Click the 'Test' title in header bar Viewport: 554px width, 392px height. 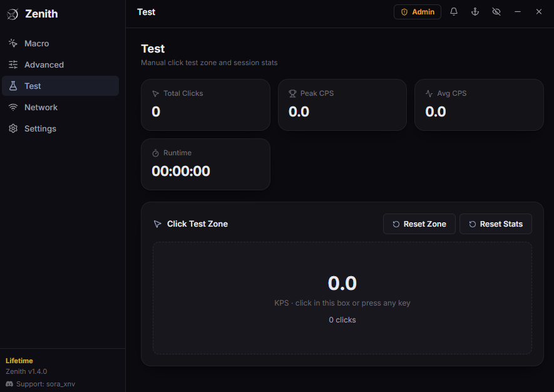click(146, 12)
